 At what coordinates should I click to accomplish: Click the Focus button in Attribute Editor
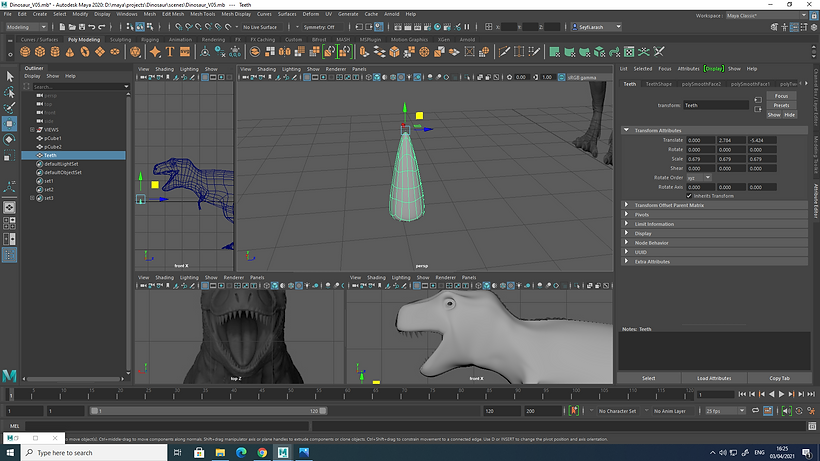[781, 96]
